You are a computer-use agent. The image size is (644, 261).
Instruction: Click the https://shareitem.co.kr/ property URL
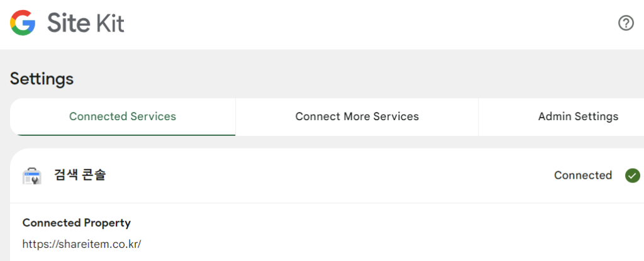82,243
